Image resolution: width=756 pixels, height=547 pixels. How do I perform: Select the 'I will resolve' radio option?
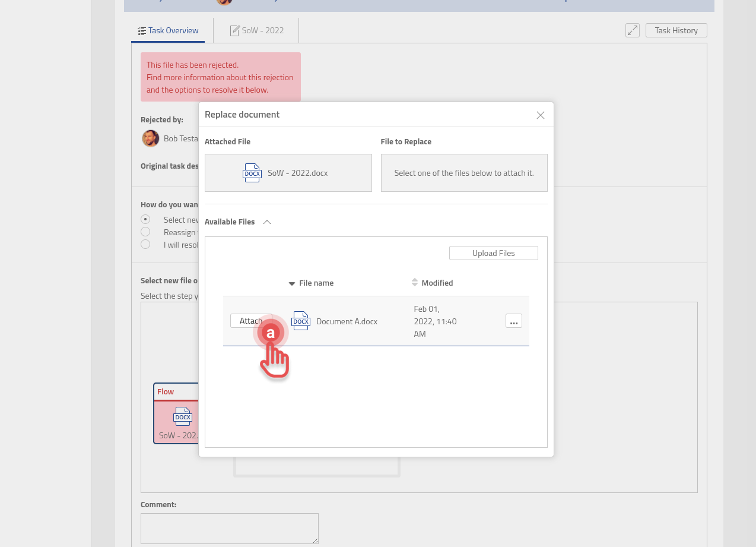[145, 245]
